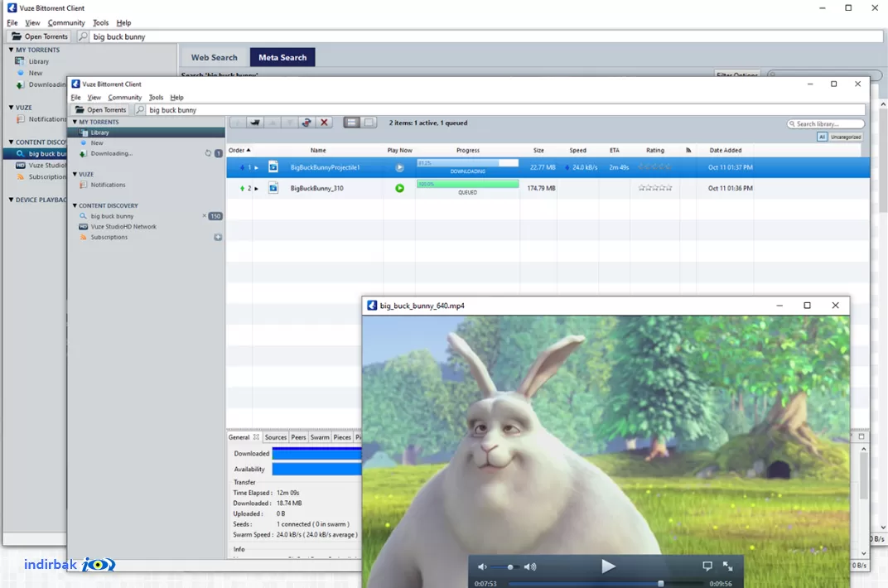Rate BigBuckBunny_310 using the star rating
This screenshot has height=588, width=888.
pyautogui.click(x=655, y=188)
